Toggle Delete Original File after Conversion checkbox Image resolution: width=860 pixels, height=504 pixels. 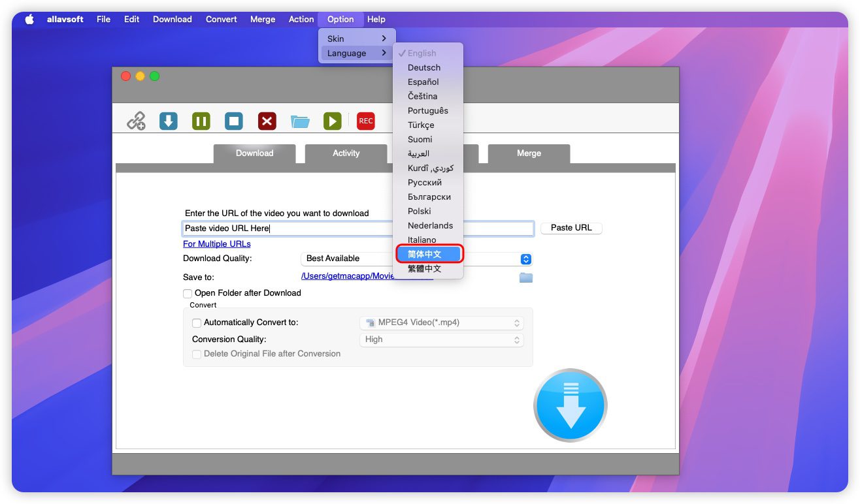197,354
